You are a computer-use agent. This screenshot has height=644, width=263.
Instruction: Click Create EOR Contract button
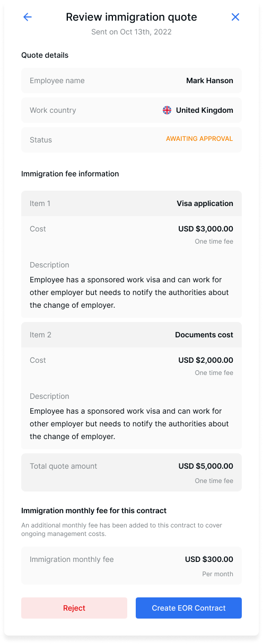click(x=189, y=608)
